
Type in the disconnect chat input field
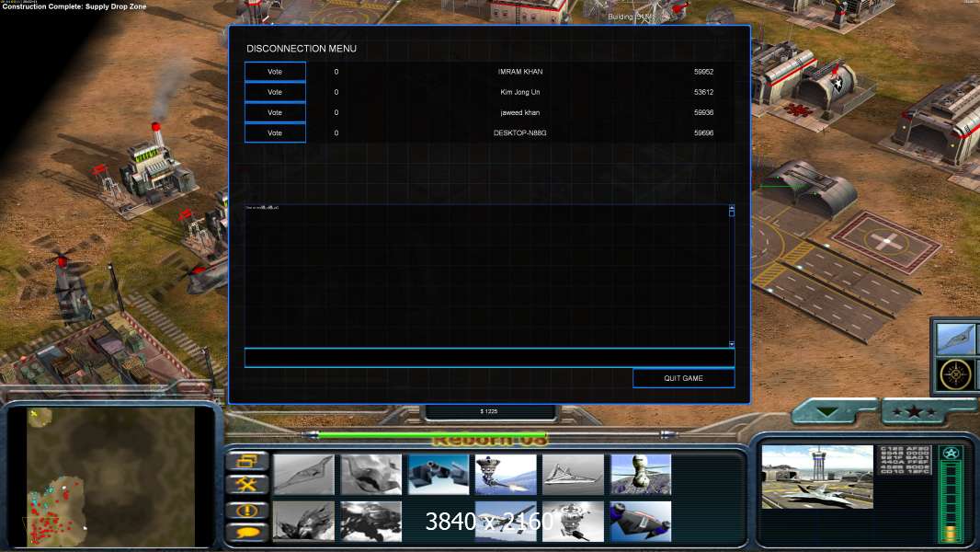coord(488,357)
